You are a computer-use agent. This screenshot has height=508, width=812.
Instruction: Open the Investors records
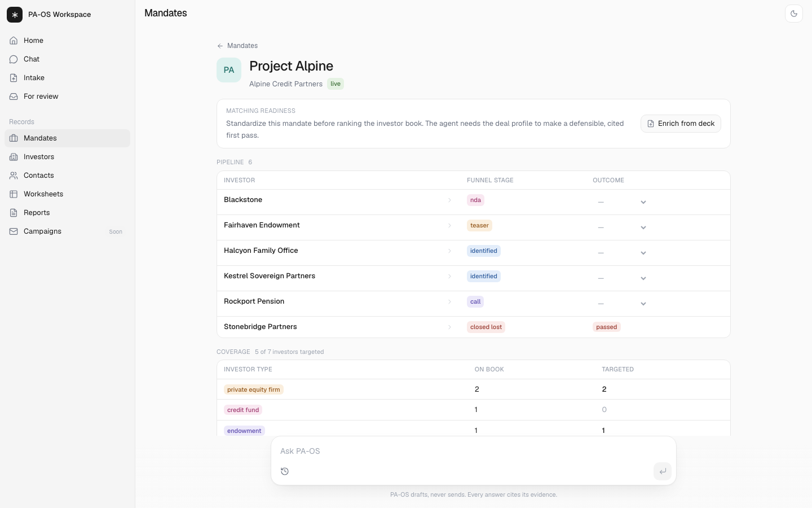tap(67, 157)
